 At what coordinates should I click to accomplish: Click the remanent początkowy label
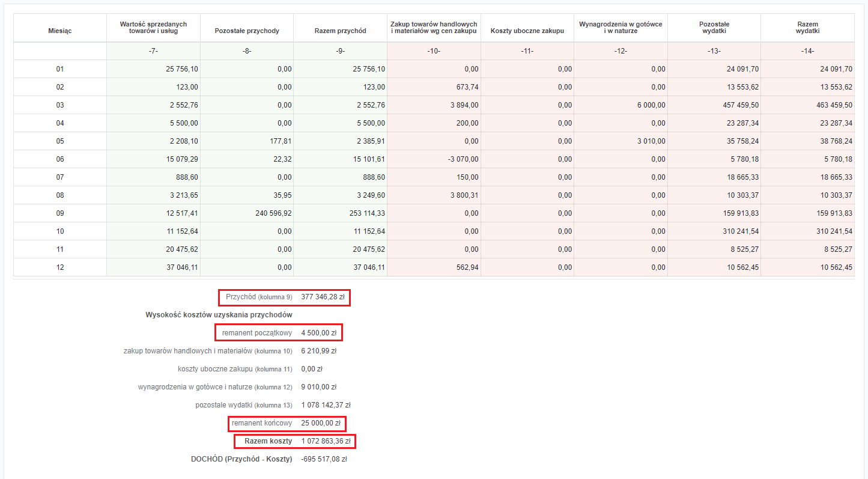pyautogui.click(x=257, y=333)
